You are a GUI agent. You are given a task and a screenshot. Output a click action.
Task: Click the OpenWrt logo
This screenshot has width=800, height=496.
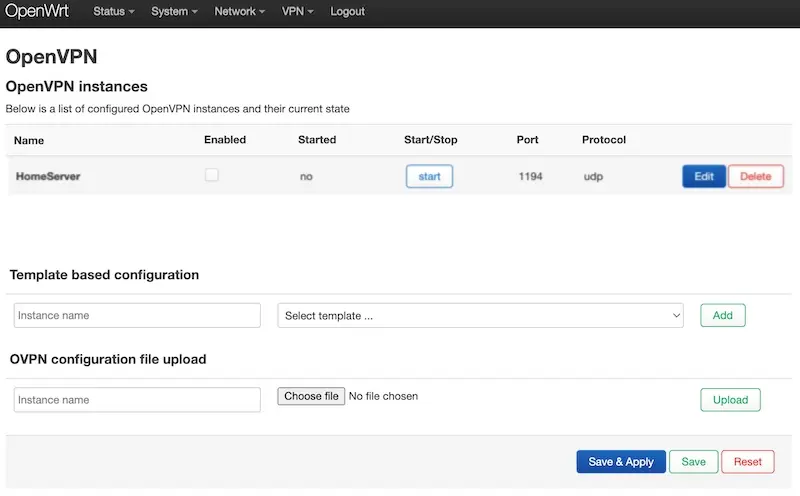point(37,11)
